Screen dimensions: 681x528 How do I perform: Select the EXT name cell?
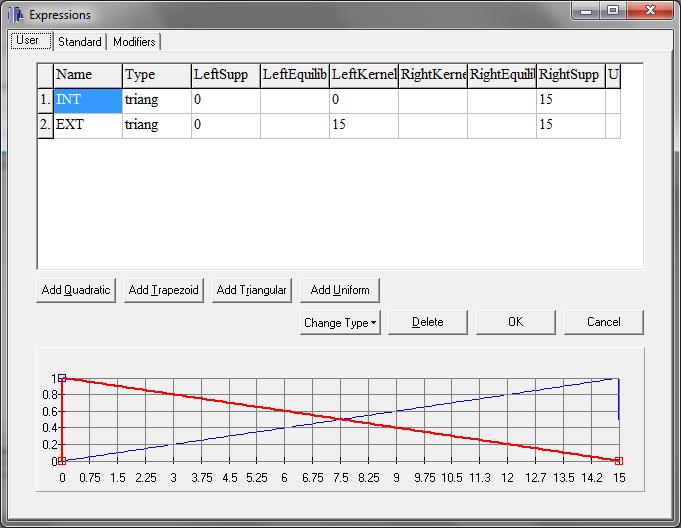pyautogui.click(x=88, y=125)
